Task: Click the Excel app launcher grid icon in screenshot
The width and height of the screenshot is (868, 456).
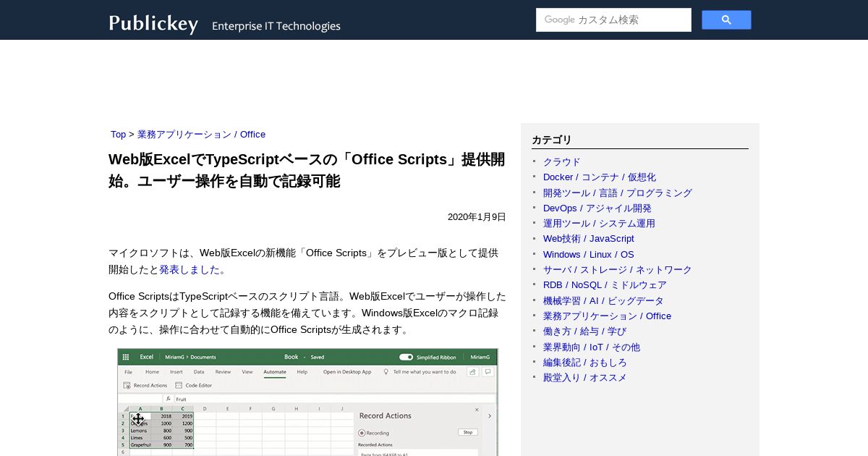Action: click(x=125, y=357)
